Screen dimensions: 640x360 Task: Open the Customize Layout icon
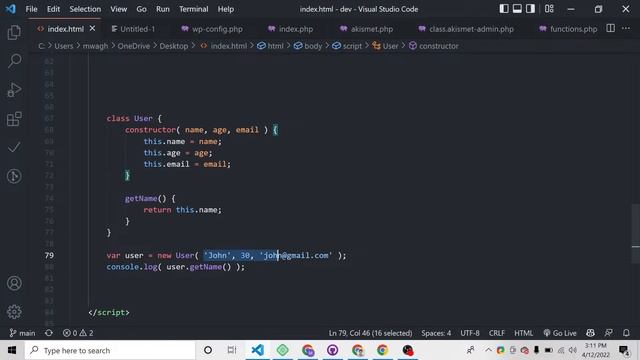549,9
